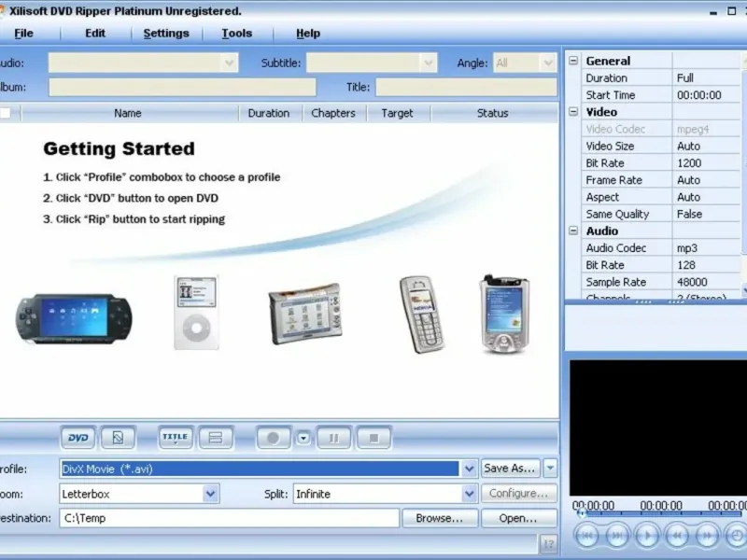The width and height of the screenshot is (747, 560).
Task: Expand the Profile combobox list
Action: [470, 469]
